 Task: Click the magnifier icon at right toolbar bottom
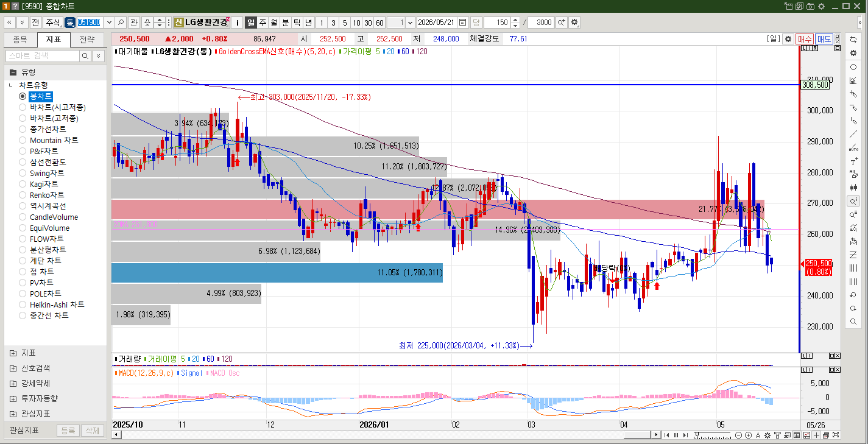pos(853,321)
